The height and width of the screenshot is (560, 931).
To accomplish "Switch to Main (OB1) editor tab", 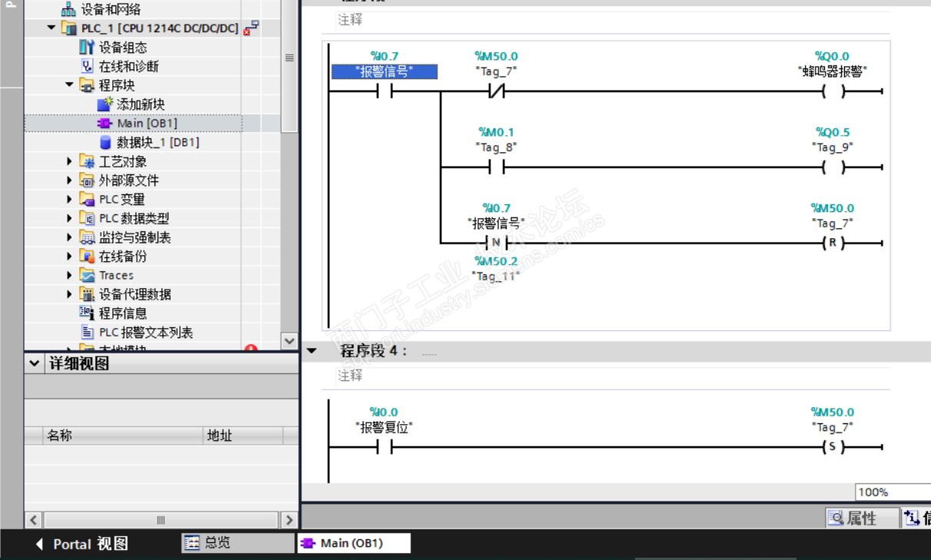I will [354, 543].
